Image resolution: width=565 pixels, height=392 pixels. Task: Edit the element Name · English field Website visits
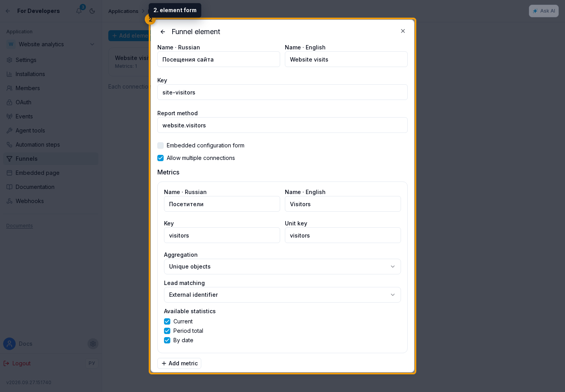[346, 59]
